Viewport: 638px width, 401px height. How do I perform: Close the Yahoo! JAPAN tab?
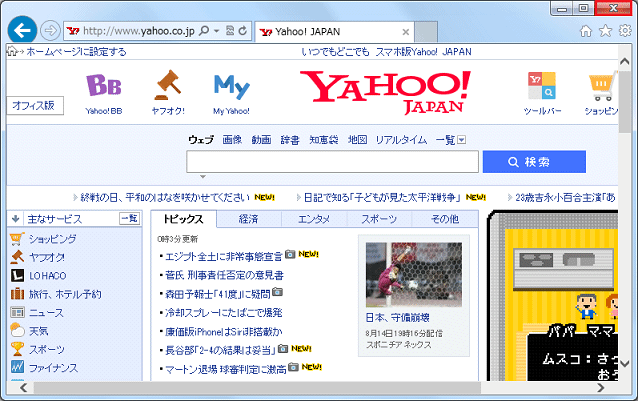406,32
